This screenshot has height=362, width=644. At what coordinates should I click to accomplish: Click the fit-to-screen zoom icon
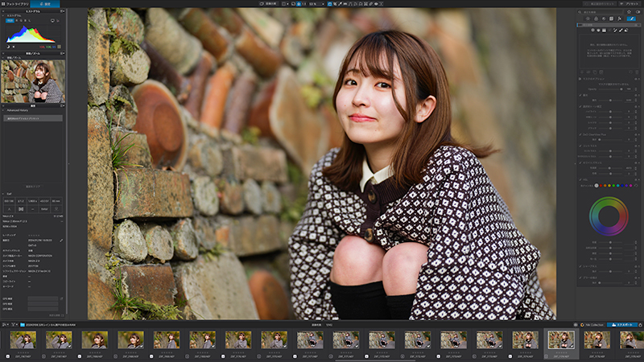point(299,4)
